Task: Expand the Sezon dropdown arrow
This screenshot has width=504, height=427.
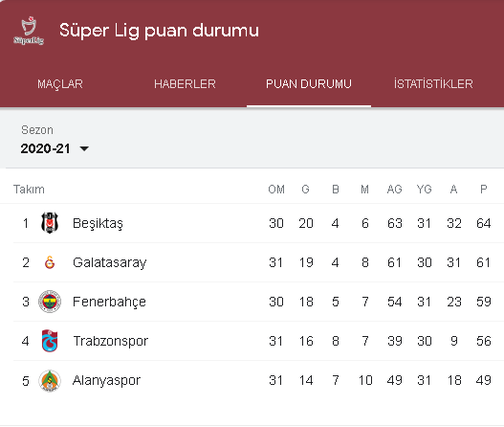Action: coord(84,148)
